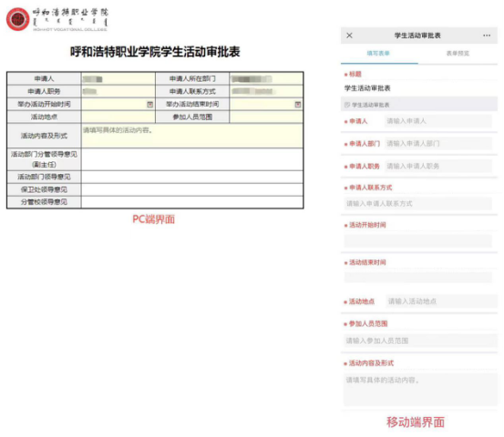Click the 活动地点 field in PC form

118,117
